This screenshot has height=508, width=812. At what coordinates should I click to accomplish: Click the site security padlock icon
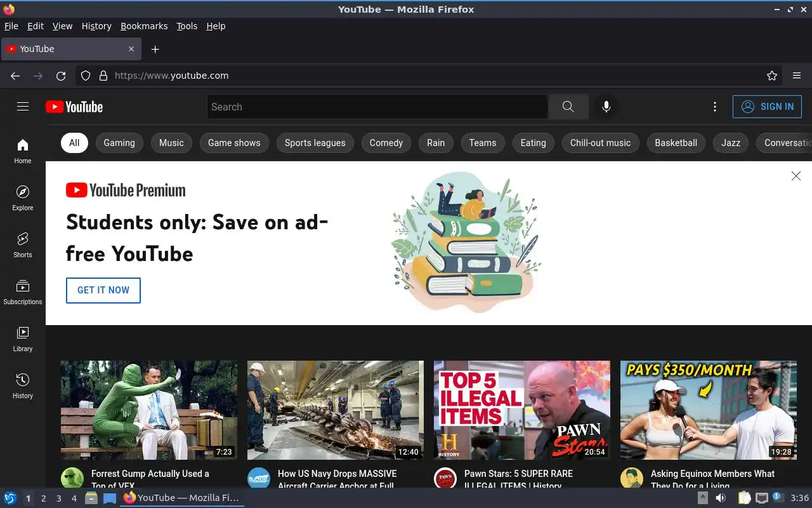103,76
